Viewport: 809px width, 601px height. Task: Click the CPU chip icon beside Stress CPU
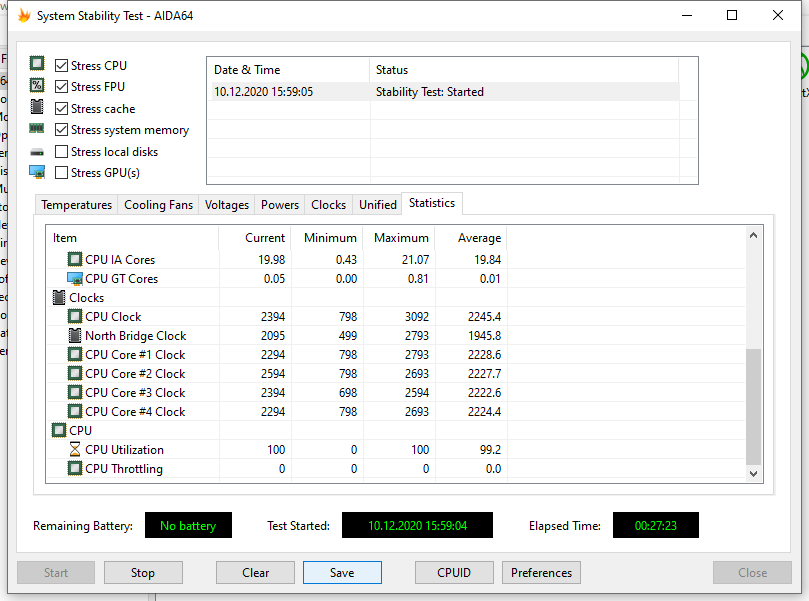pyautogui.click(x=37, y=63)
